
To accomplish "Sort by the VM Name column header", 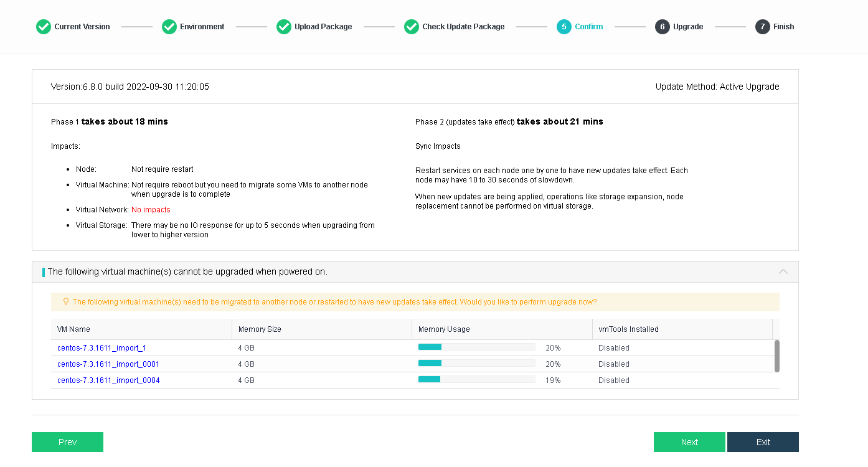I will coord(73,329).
